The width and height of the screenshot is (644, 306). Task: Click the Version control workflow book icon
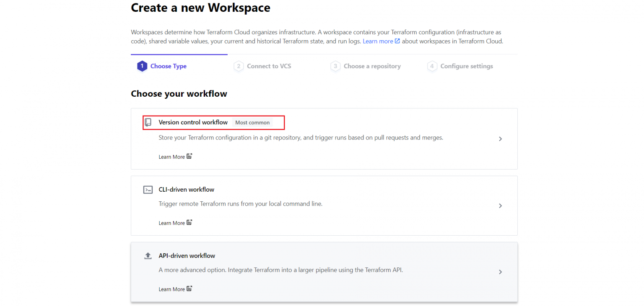(x=148, y=122)
